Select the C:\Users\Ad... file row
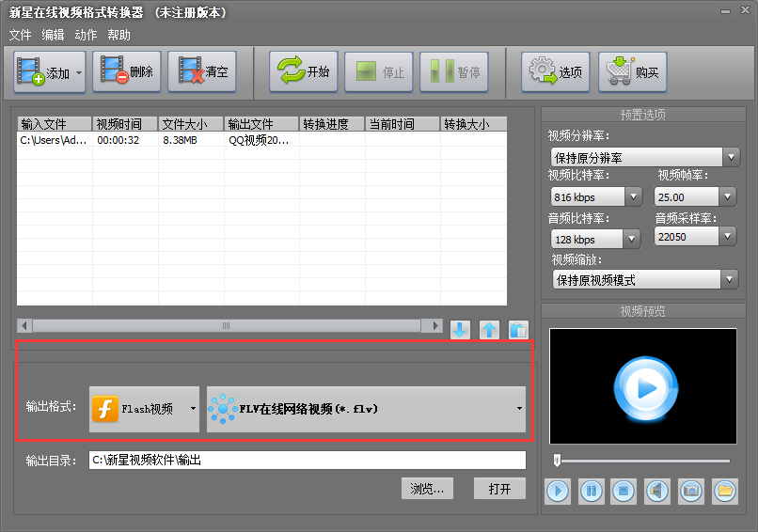This screenshot has width=758, height=532. point(261,140)
